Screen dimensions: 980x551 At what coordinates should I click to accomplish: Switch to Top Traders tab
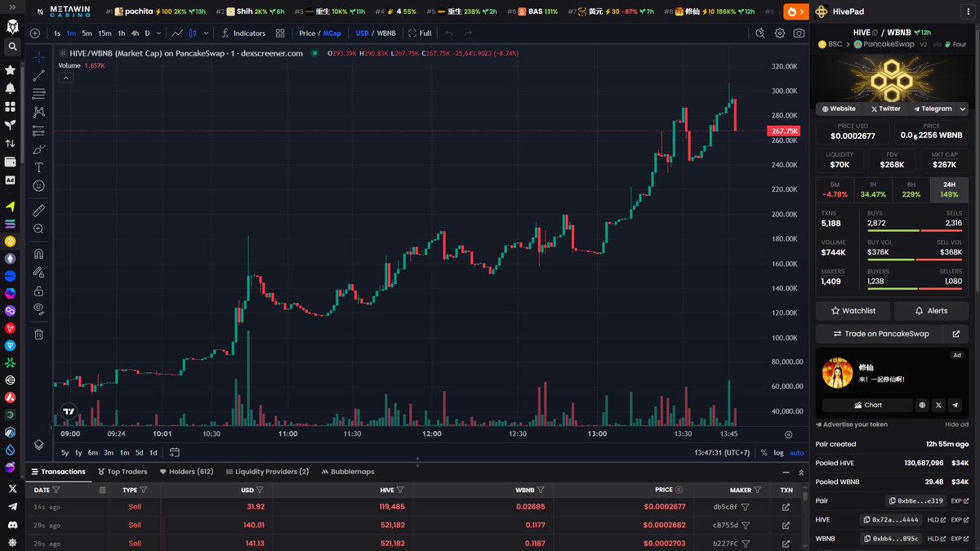(x=122, y=472)
